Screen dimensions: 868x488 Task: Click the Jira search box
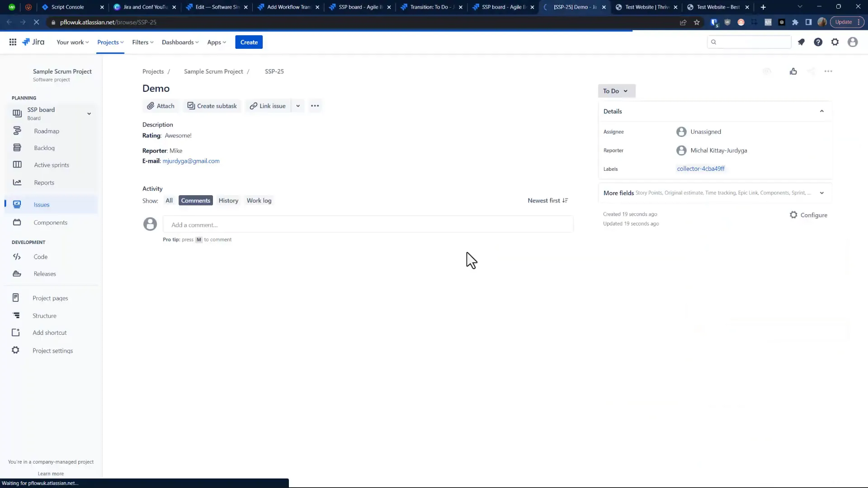click(x=749, y=42)
